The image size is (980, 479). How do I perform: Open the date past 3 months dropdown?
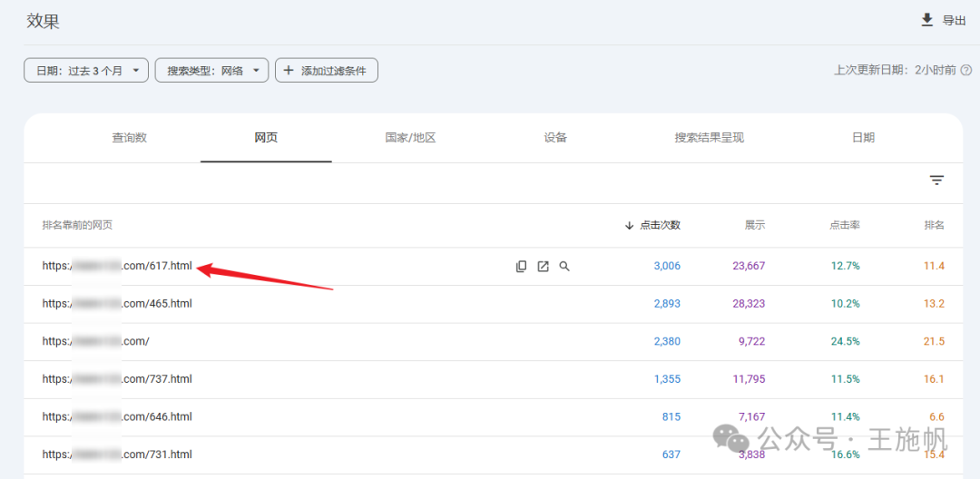pyautogui.click(x=86, y=70)
